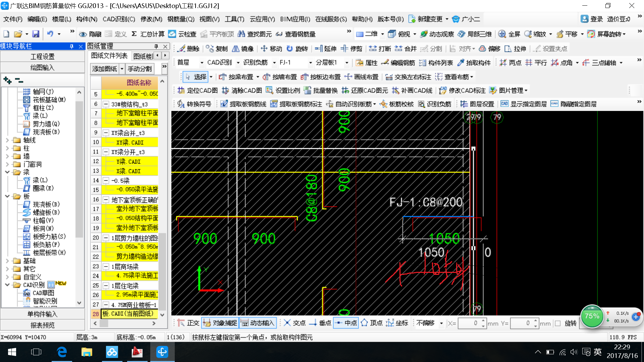Check the 旋转 rotation checkbox
644x362 pixels.
click(x=558, y=323)
